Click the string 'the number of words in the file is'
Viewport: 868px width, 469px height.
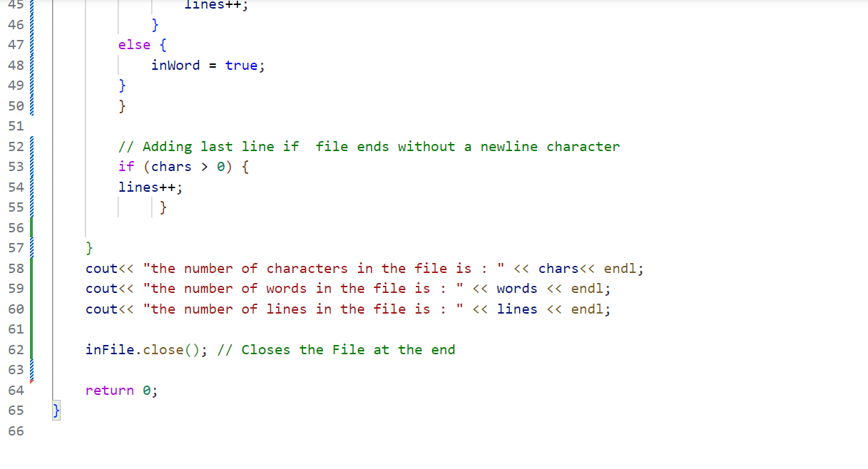(x=290, y=289)
